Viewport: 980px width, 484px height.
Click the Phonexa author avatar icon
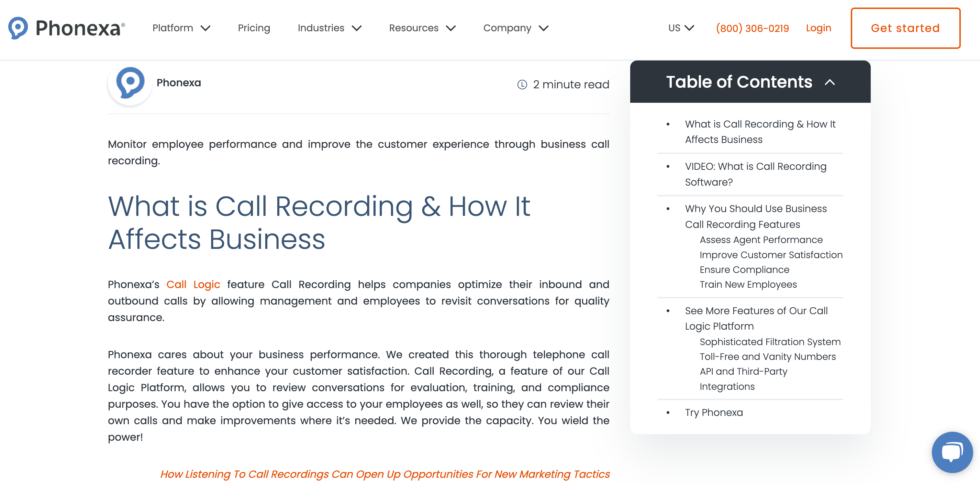(x=129, y=82)
